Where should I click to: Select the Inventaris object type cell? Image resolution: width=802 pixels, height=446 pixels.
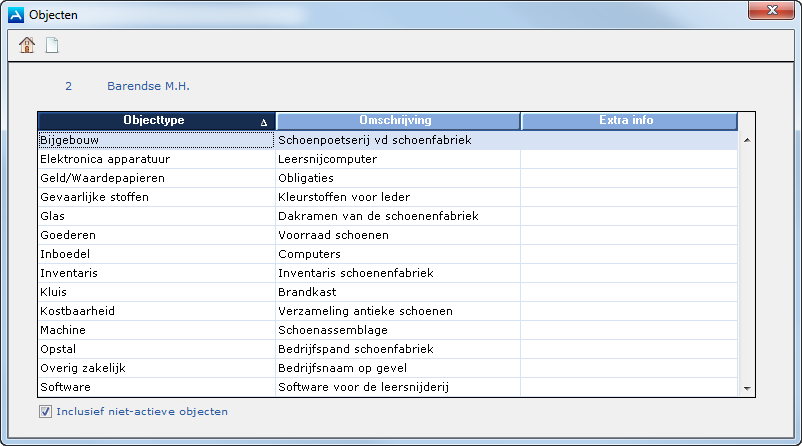(x=157, y=273)
